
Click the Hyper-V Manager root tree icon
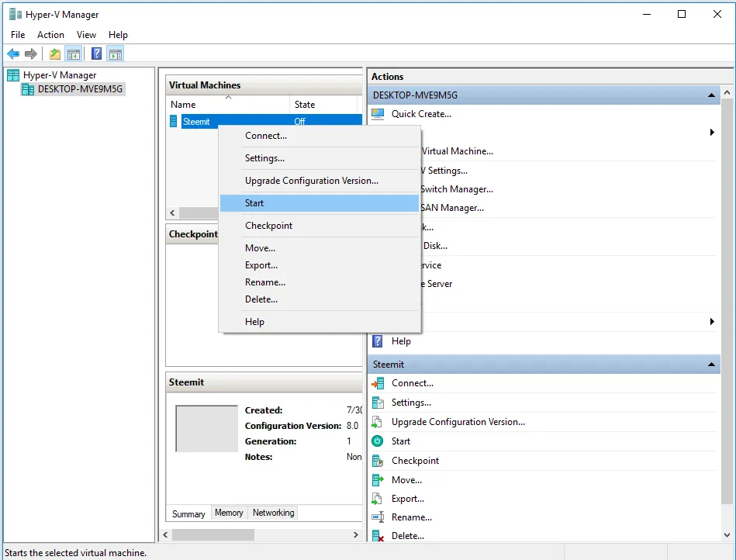[x=13, y=75]
